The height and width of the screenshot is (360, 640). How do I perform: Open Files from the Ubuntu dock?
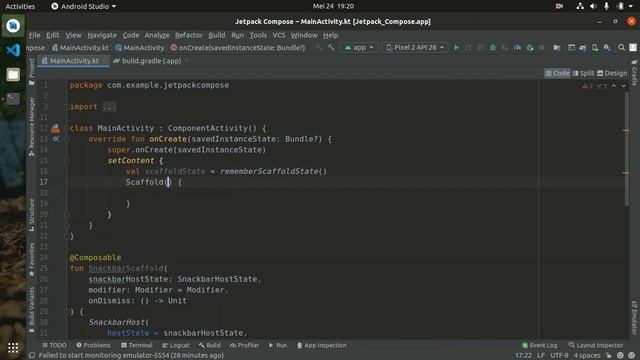tap(13, 75)
